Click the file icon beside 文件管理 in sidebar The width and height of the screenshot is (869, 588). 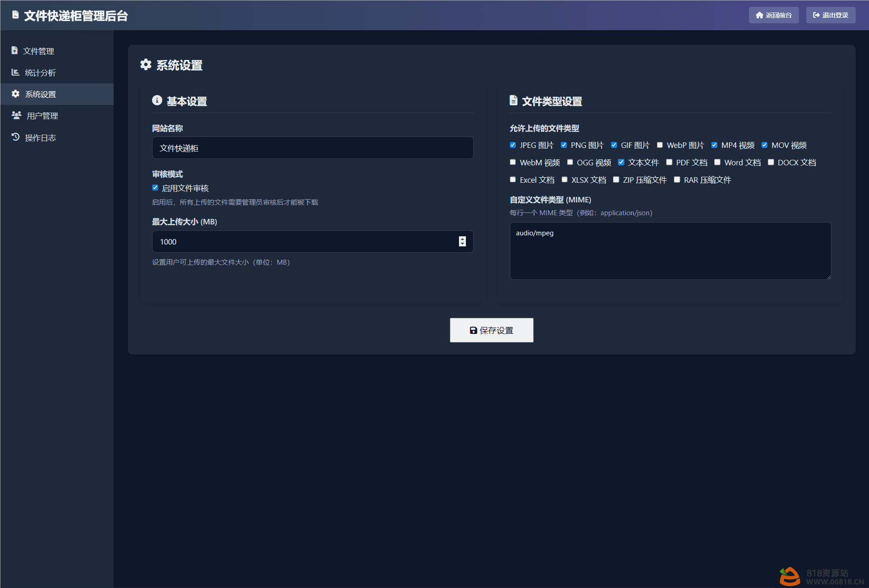coord(15,51)
